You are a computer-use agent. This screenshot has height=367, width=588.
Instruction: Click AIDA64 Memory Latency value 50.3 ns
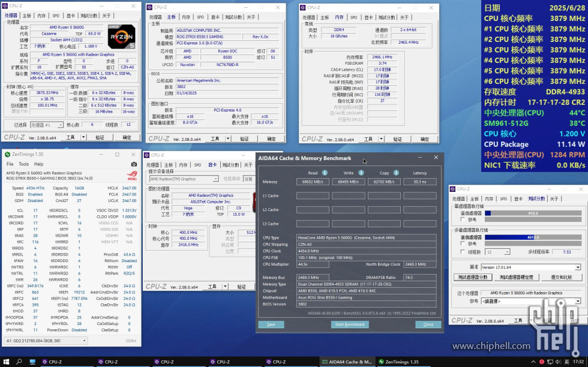click(419, 182)
